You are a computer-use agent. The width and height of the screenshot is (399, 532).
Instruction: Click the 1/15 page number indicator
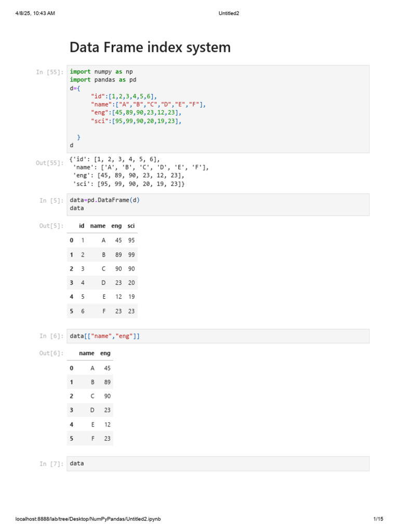click(378, 519)
